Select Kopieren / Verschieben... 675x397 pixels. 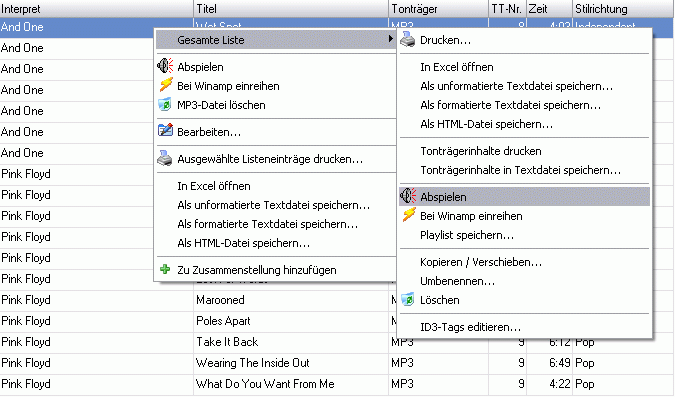[524, 262]
